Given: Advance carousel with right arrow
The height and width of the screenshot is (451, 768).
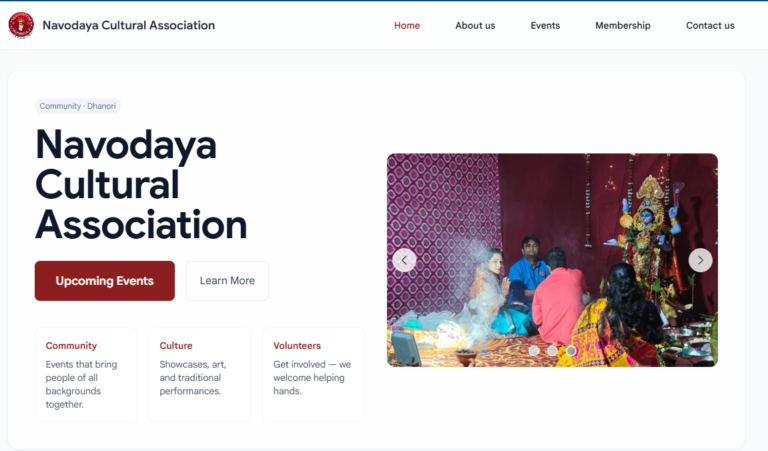Looking at the screenshot, I should coord(700,260).
